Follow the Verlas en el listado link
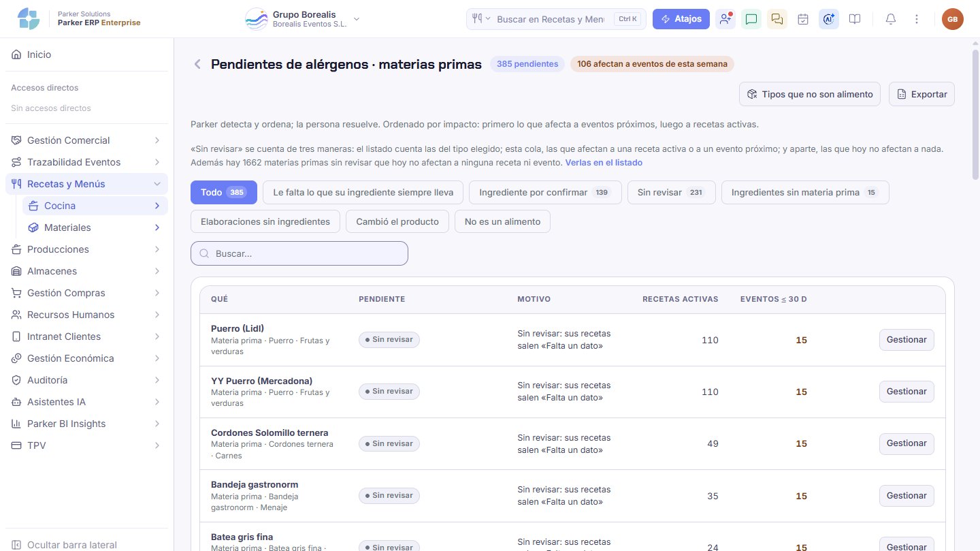Screen dimensions: 980x551 tap(604, 163)
